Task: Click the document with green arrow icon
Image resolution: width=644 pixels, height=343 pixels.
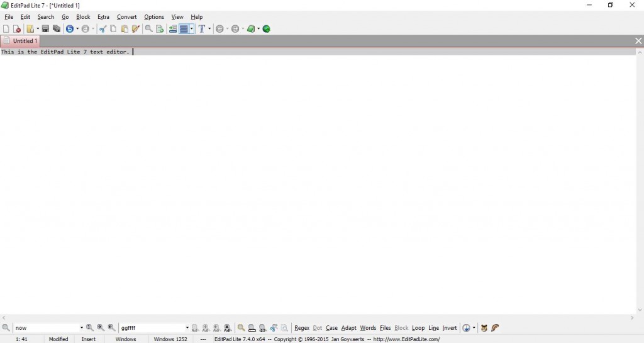Action: pyautogui.click(x=160, y=29)
